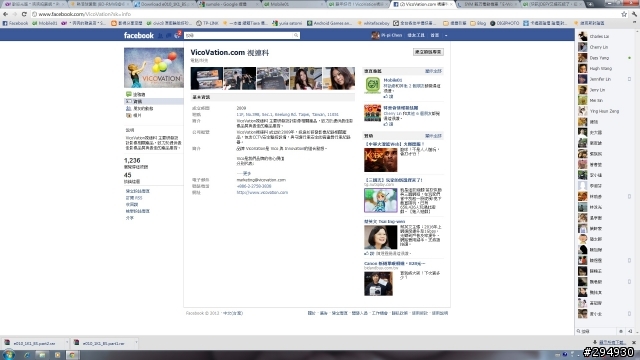
Task: Switch to the SYM browser tab
Action: click(x=488, y=4)
